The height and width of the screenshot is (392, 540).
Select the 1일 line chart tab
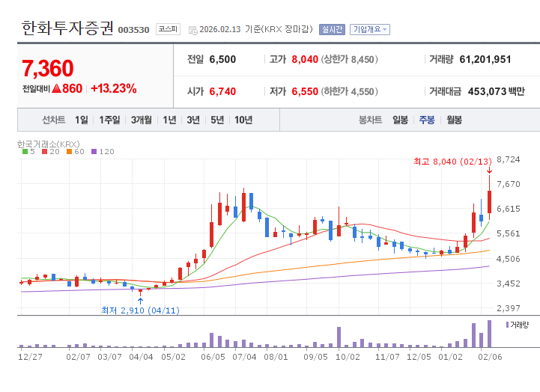[x=82, y=120]
